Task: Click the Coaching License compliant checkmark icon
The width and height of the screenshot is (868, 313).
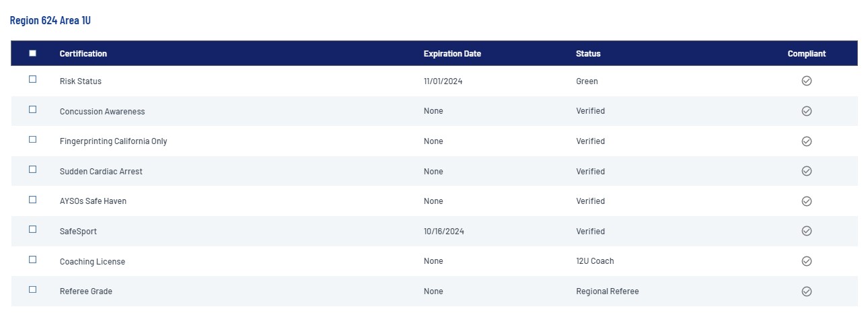Action: coord(807,261)
